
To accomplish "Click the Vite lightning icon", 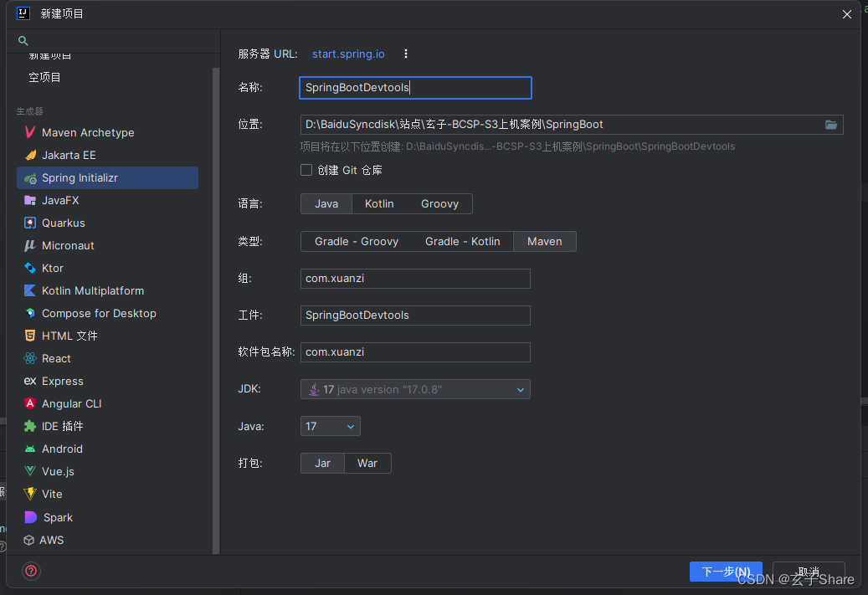I will pos(30,494).
